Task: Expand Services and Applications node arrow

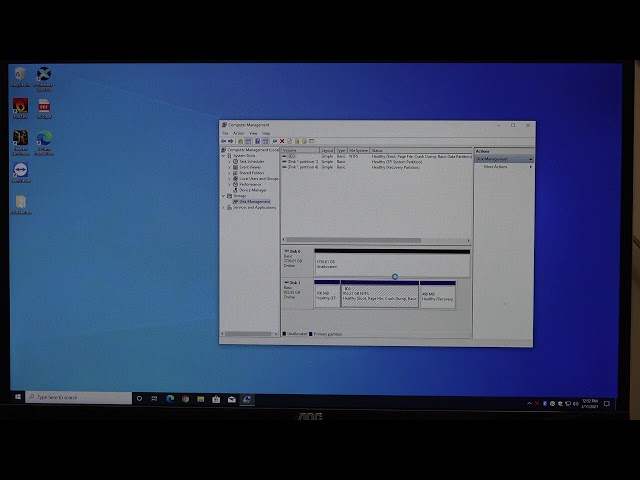Action: click(224, 207)
